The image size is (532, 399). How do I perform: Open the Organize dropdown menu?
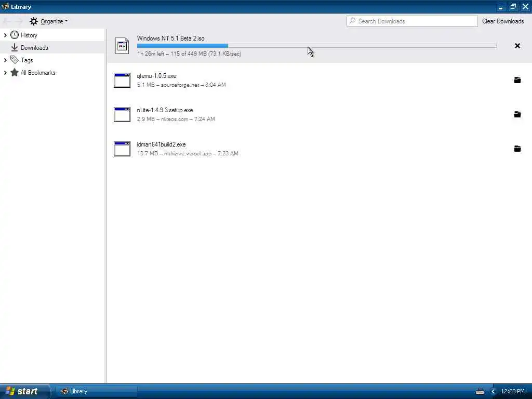(x=48, y=21)
